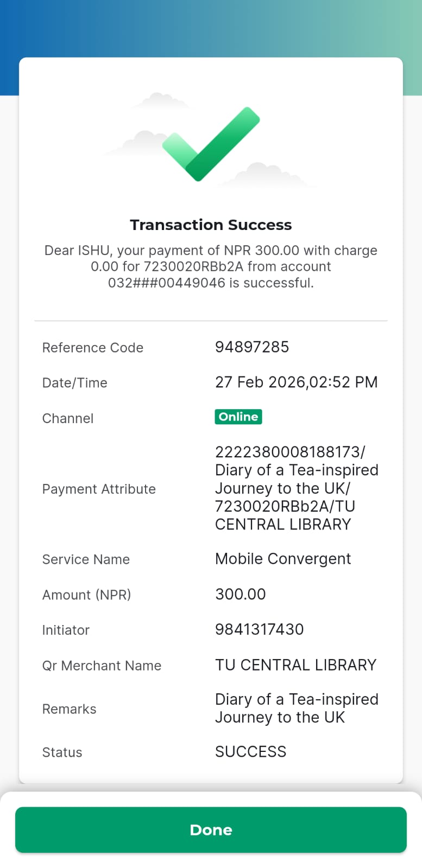Tap the green Online channel badge
The height and width of the screenshot is (868, 422).
tap(238, 417)
